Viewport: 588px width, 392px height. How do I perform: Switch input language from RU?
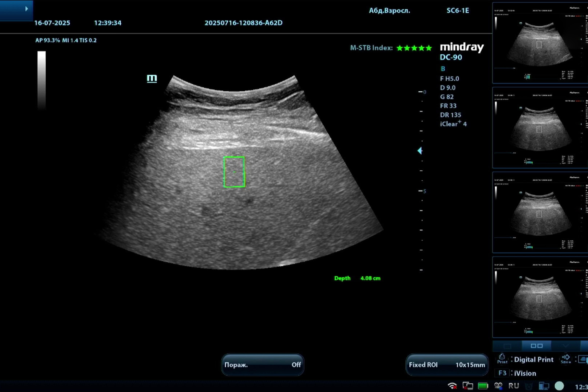tap(514, 386)
